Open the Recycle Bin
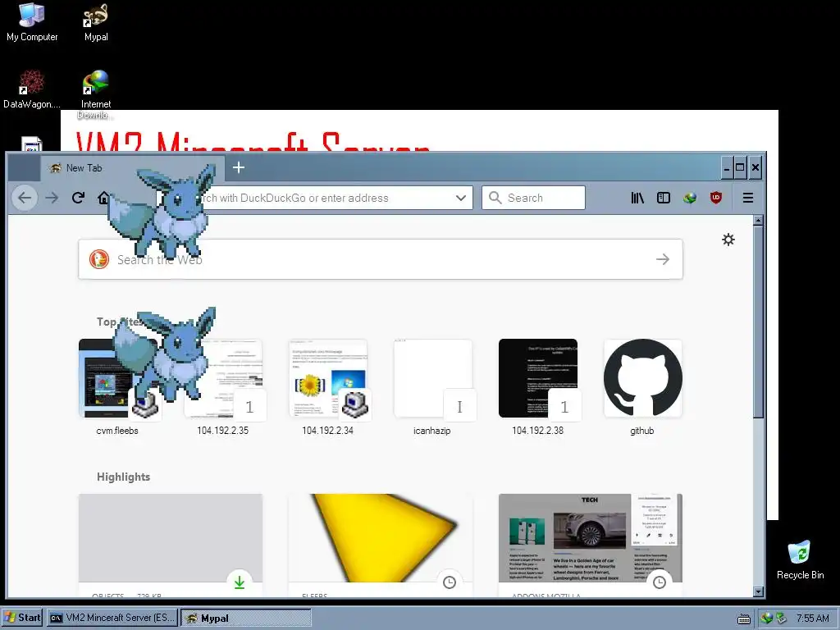The width and height of the screenshot is (840, 630). [800, 559]
